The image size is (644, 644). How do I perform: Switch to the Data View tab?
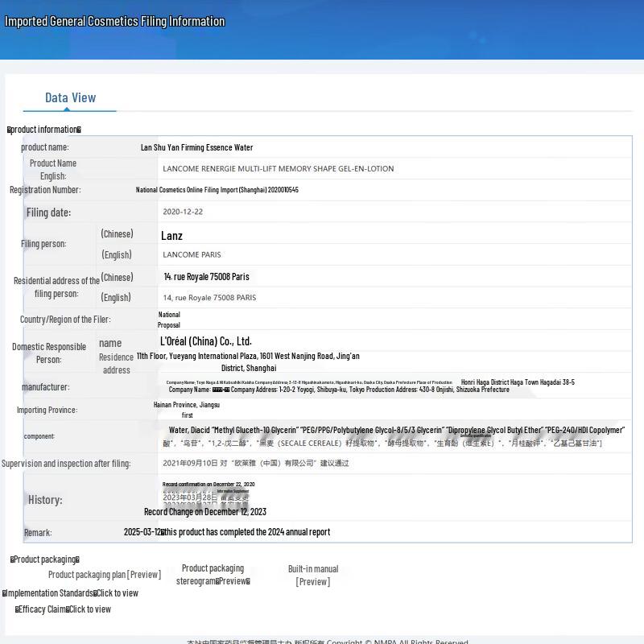click(x=70, y=97)
